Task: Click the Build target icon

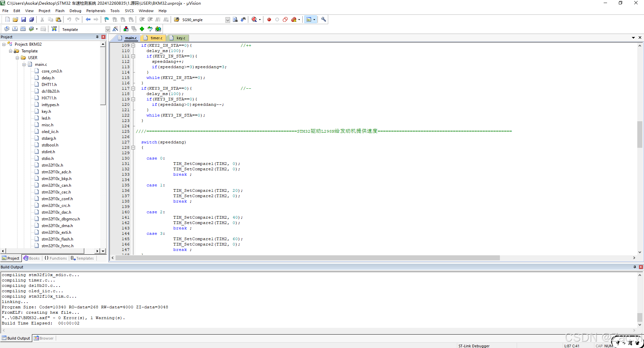Action: point(15,29)
